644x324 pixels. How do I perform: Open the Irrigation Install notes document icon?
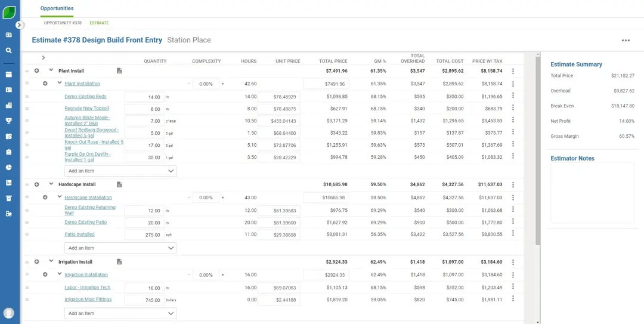[119, 261]
